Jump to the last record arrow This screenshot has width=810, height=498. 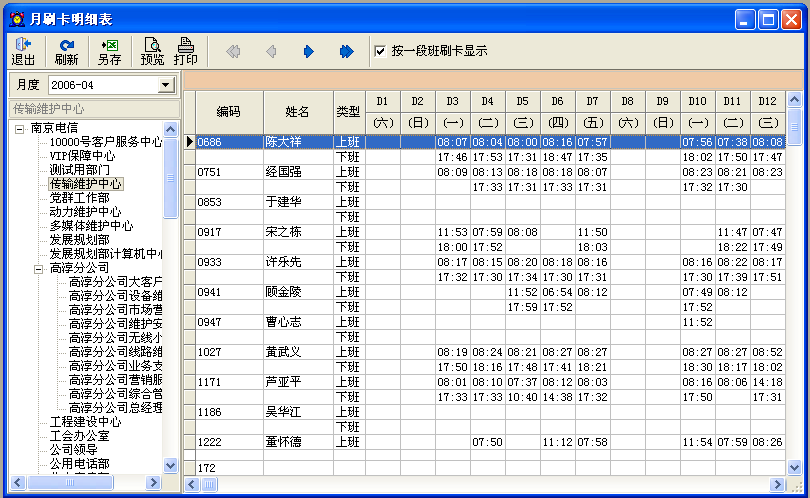point(346,51)
